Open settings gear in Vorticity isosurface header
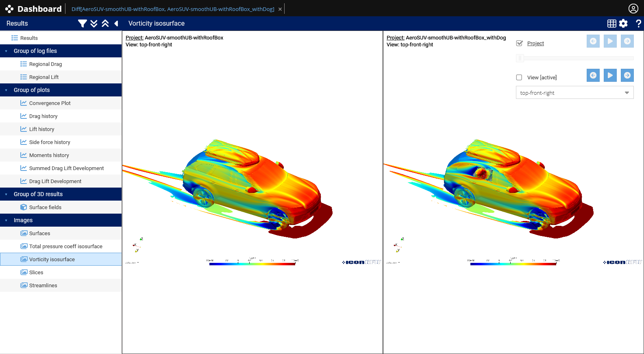 tap(623, 24)
